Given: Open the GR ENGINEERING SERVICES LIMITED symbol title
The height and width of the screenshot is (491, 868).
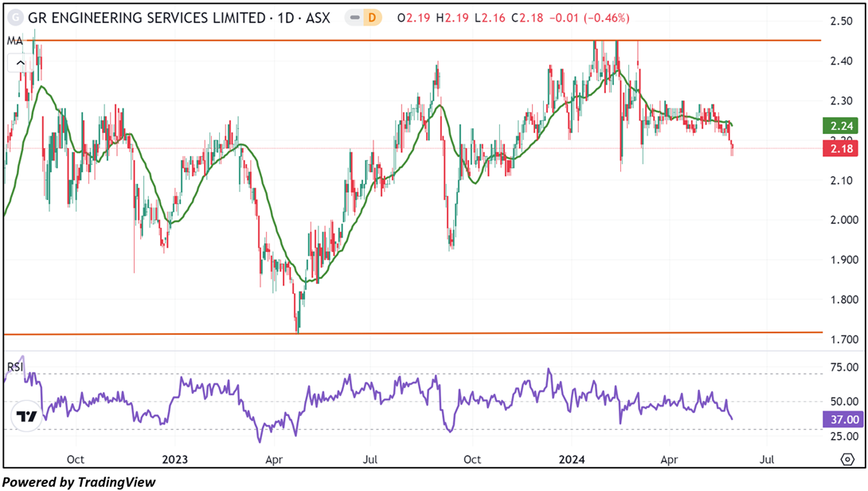Looking at the screenshot, I should pyautogui.click(x=179, y=18).
